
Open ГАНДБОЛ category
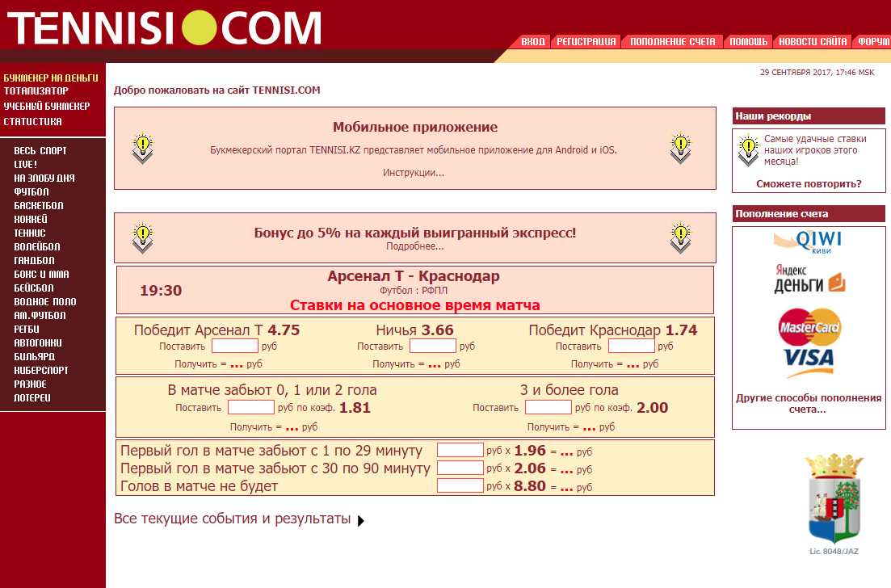(34, 260)
